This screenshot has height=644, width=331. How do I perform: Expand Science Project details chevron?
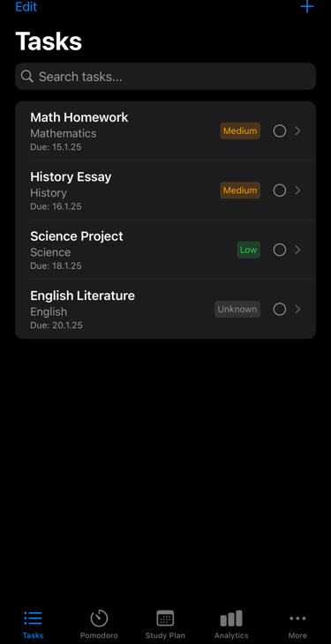[298, 250]
